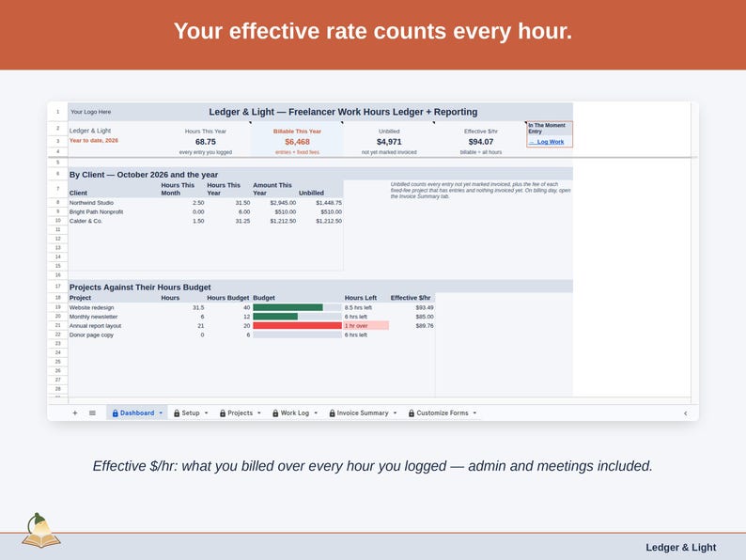Image resolution: width=746 pixels, height=560 pixels.
Task: Click the Website redesign budget bar
Action: (x=297, y=307)
